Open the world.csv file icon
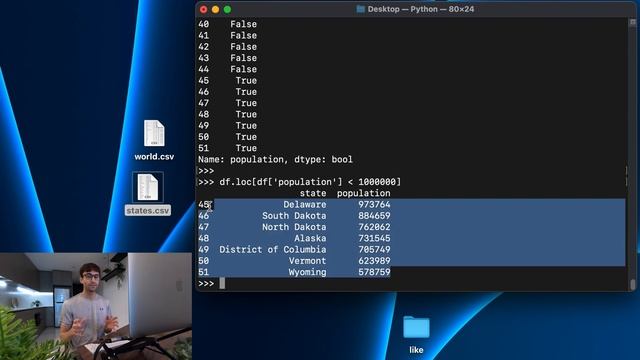640x360 pixels. click(154, 133)
